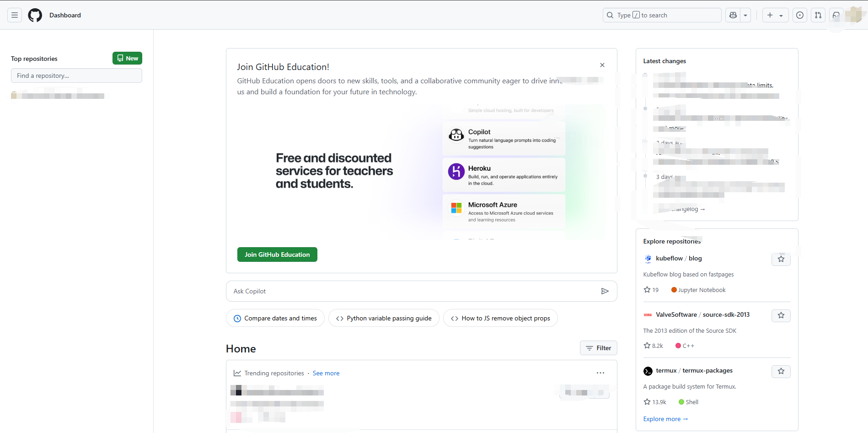868x433 pixels.
Task: Select Compare dates and times suggestion
Action: click(x=275, y=318)
